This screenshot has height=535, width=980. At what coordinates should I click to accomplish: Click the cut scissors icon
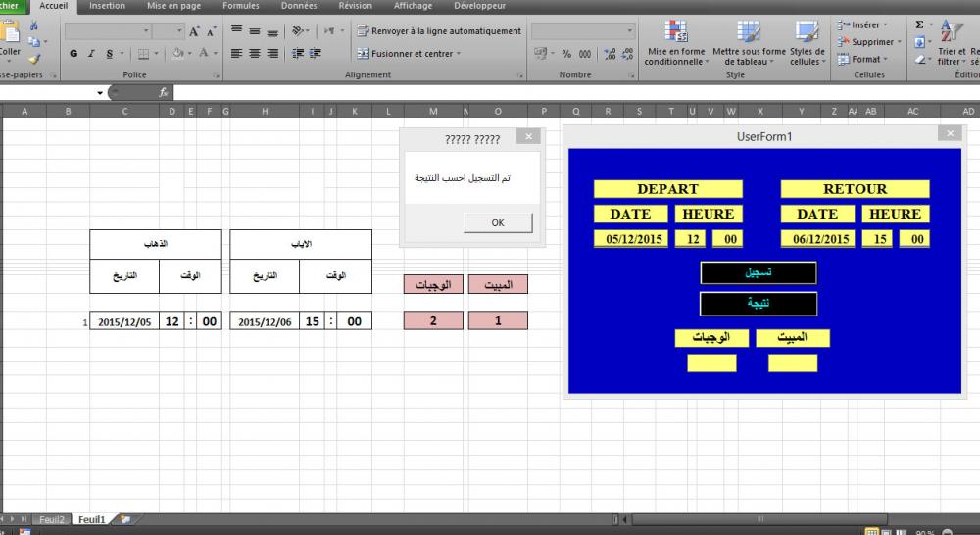click(x=33, y=26)
